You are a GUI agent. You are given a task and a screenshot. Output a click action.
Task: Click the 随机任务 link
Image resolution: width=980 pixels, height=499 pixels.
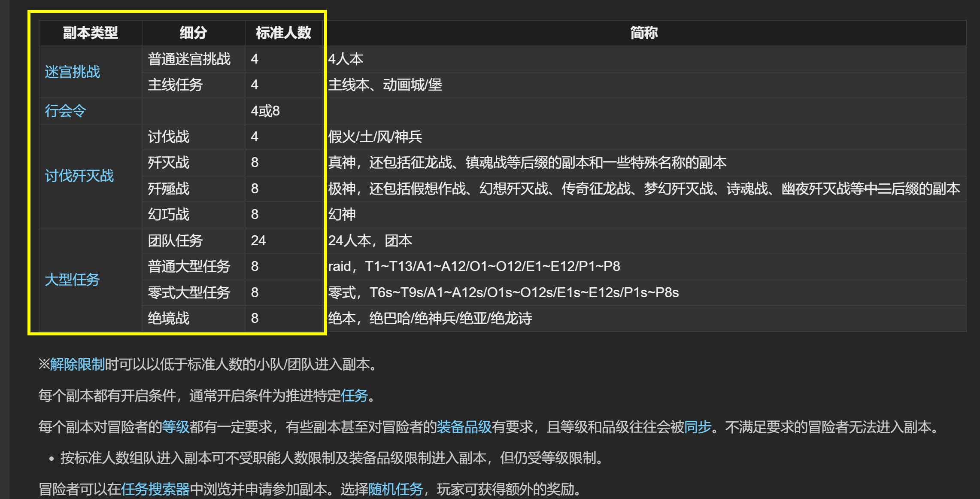pyautogui.click(x=394, y=488)
